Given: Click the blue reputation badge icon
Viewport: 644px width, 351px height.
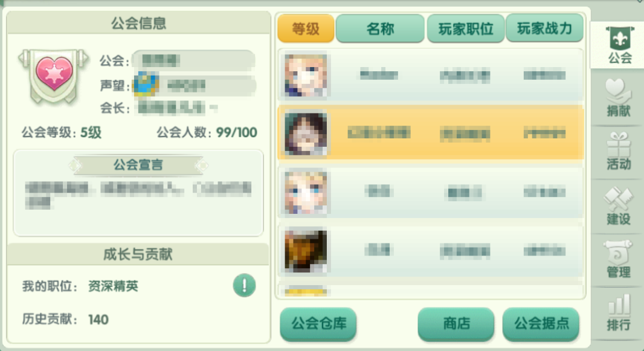Looking at the screenshot, I should [x=146, y=85].
